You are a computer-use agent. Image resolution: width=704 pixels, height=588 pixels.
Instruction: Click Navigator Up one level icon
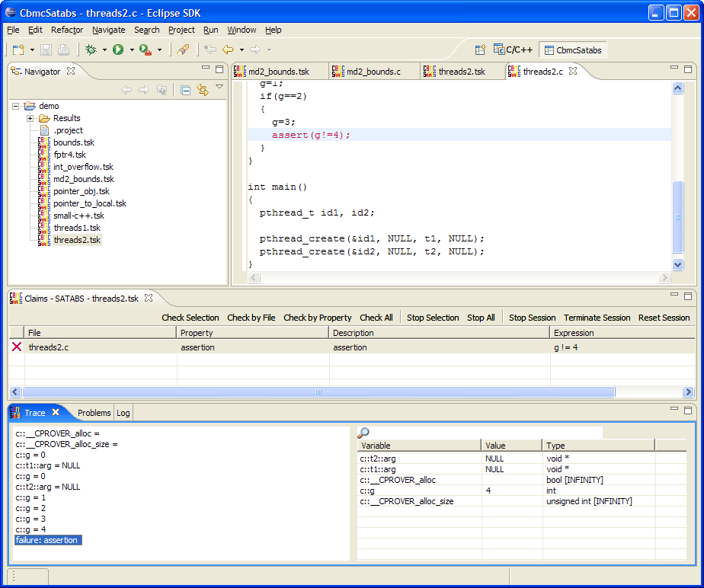tap(162, 90)
